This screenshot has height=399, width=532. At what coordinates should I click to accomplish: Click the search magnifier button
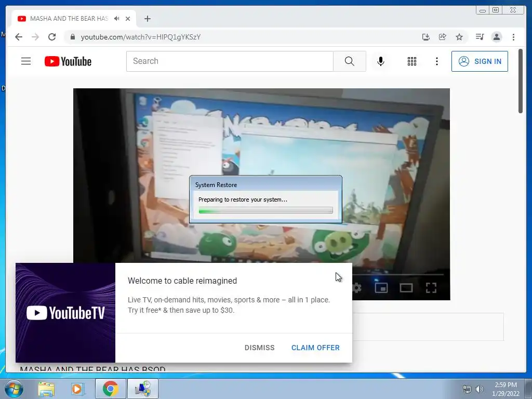[x=350, y=61]
